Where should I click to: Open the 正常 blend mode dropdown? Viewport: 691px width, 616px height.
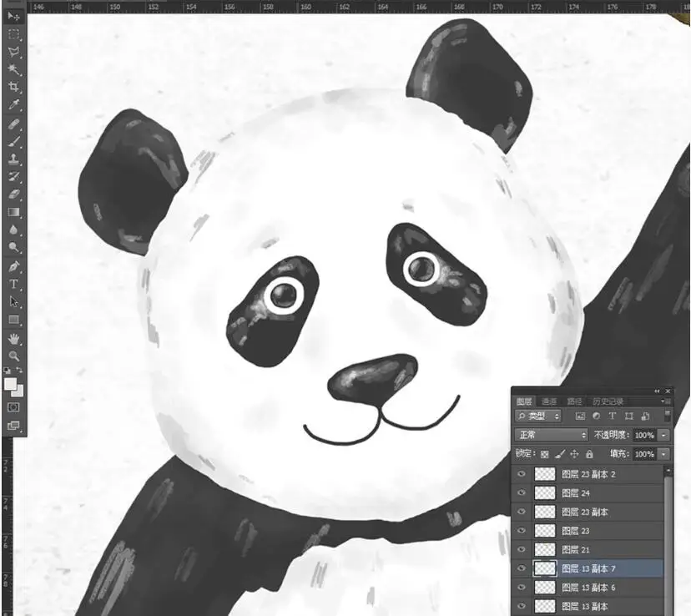point(552,435)
